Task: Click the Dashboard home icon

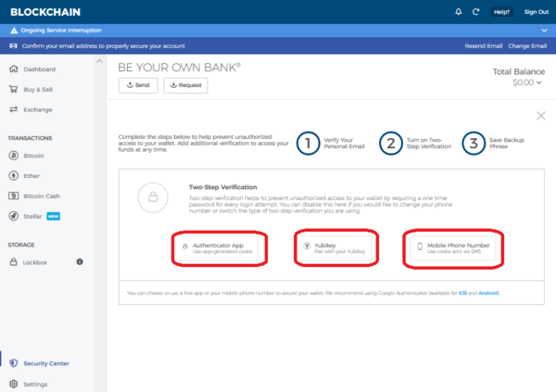Action: pos(14,69)
